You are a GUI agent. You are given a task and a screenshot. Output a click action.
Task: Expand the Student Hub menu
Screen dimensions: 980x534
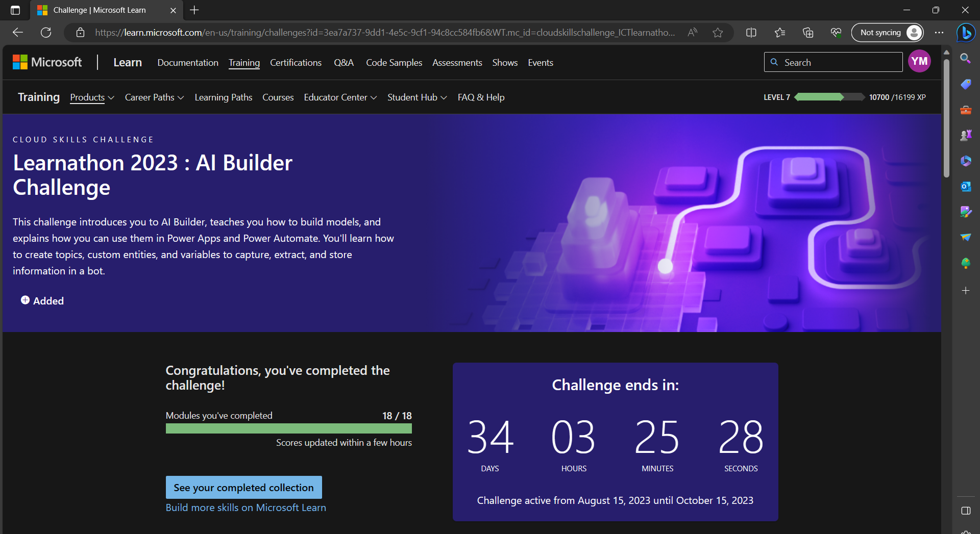tap(416, 97)
